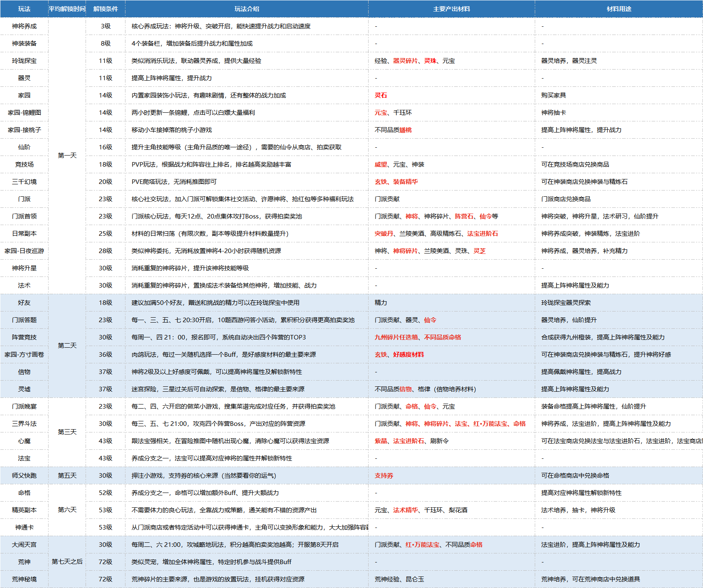Click the 灵墟 row name
Screen dimensions: 703x588
coord(24,389)
